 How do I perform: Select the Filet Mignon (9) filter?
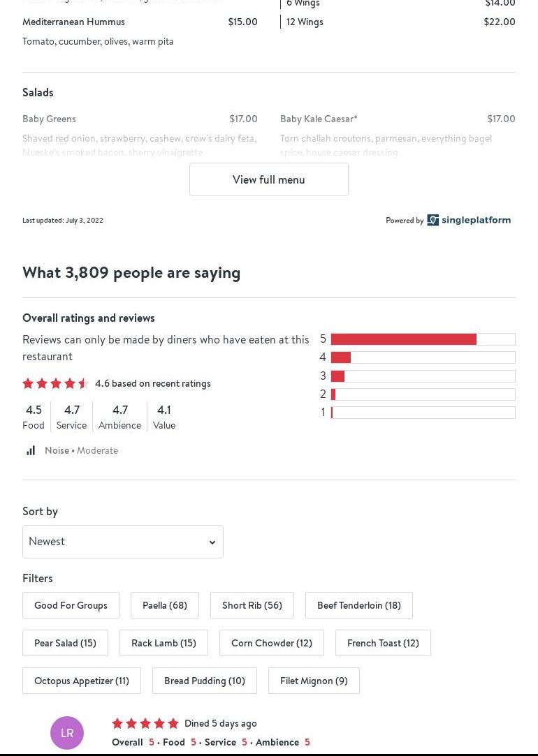[314, 681]
